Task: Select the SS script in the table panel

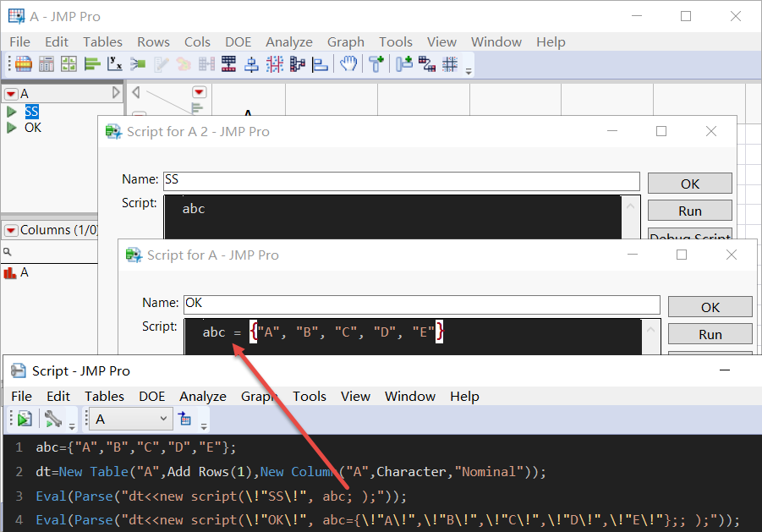Action: tap(31, 112)
